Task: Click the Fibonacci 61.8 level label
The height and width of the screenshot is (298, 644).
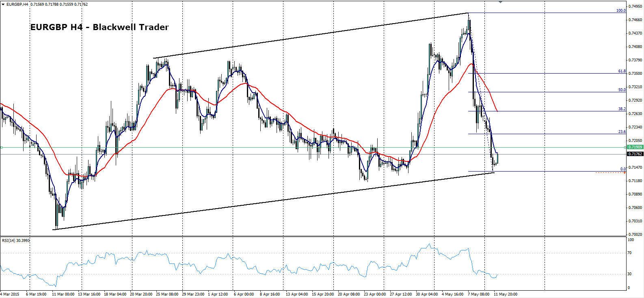Action: [622, 71]
